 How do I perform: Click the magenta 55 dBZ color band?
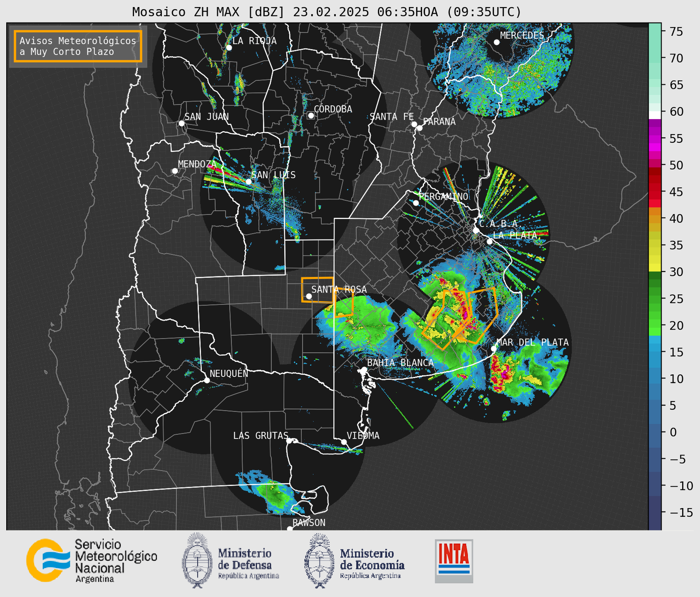click(x=655, y=139)
